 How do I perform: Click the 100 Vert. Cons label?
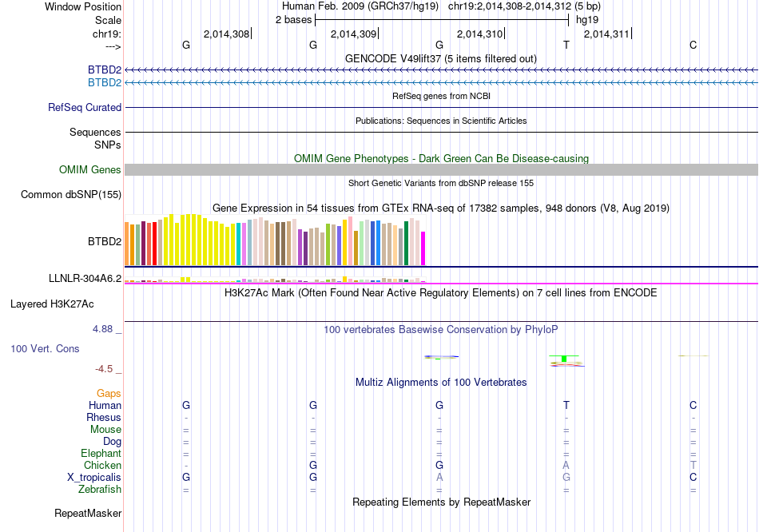(x=45, y=348)
